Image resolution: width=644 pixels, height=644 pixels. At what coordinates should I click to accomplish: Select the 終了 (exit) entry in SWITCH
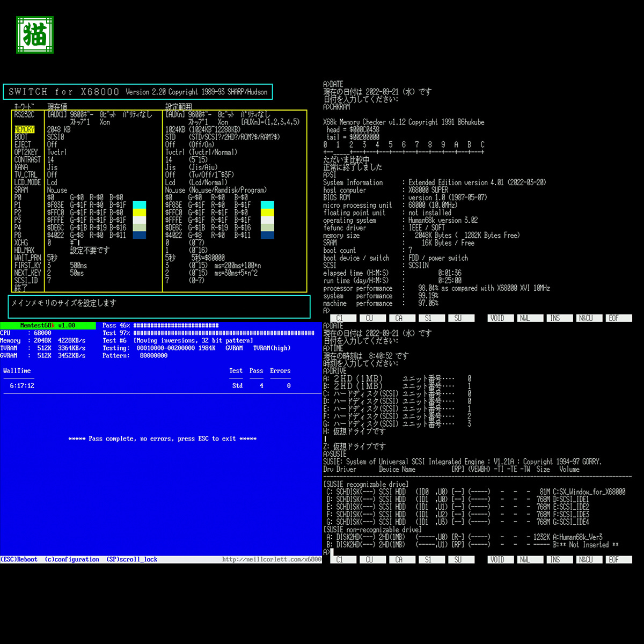pyautogui.click(x=21, y=288)
